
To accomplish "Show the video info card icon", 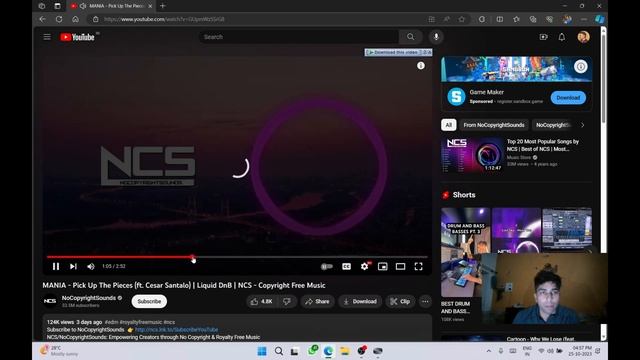I will point(421,66).
